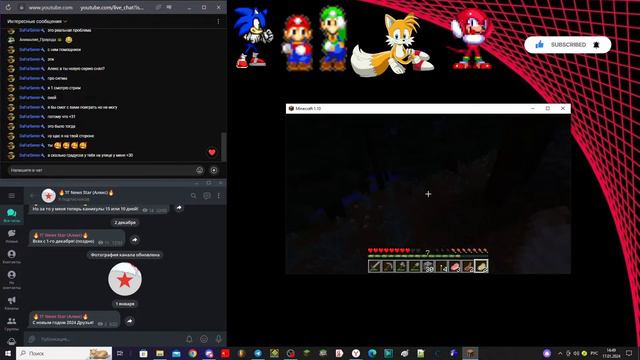Open Microsoft Edge from the taskbar
Viewport: 640px width, 360px height.
(372, 353)
